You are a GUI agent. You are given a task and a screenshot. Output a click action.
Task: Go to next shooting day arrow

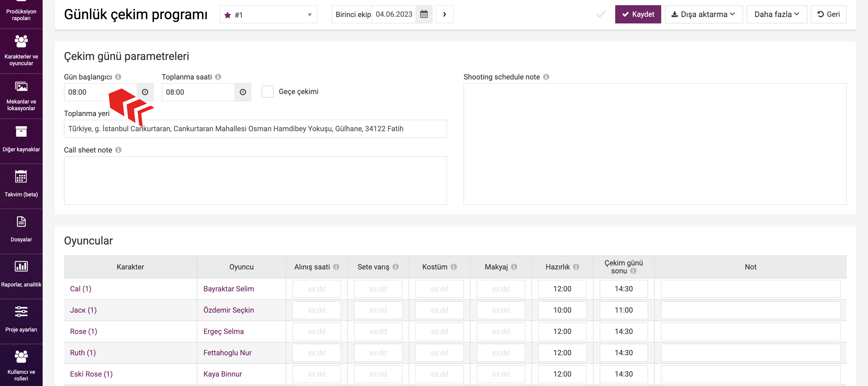[x=444, y=14]
